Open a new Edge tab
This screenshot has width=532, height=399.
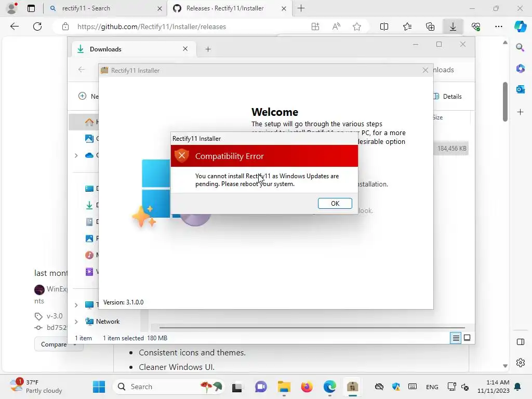click(301, 8)
